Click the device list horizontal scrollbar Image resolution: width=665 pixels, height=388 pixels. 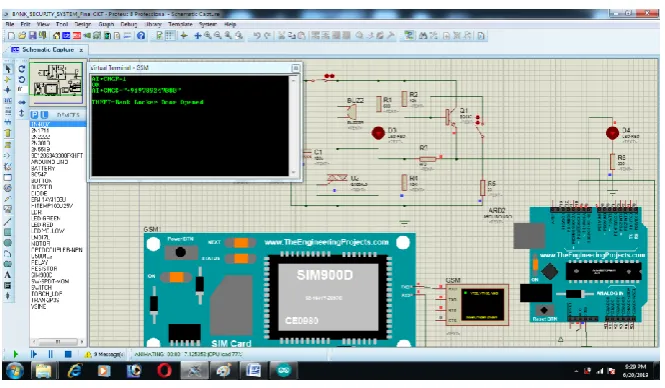[x=58, y=341]
